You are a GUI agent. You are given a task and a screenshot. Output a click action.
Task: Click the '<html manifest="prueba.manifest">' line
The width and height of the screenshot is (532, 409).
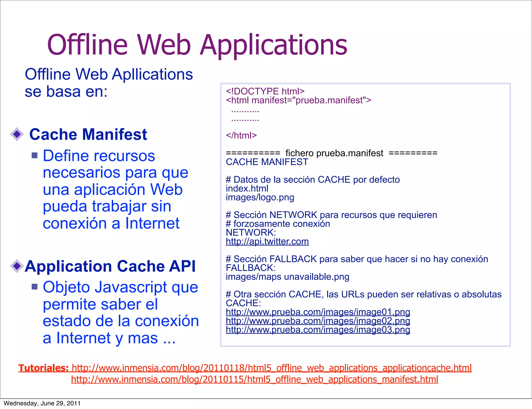click(298, 100)
